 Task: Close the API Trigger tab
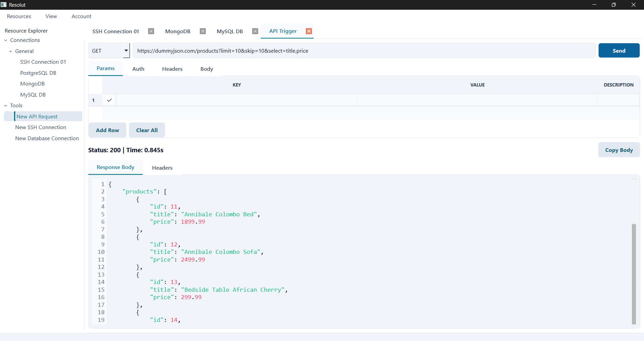(309, 31)
